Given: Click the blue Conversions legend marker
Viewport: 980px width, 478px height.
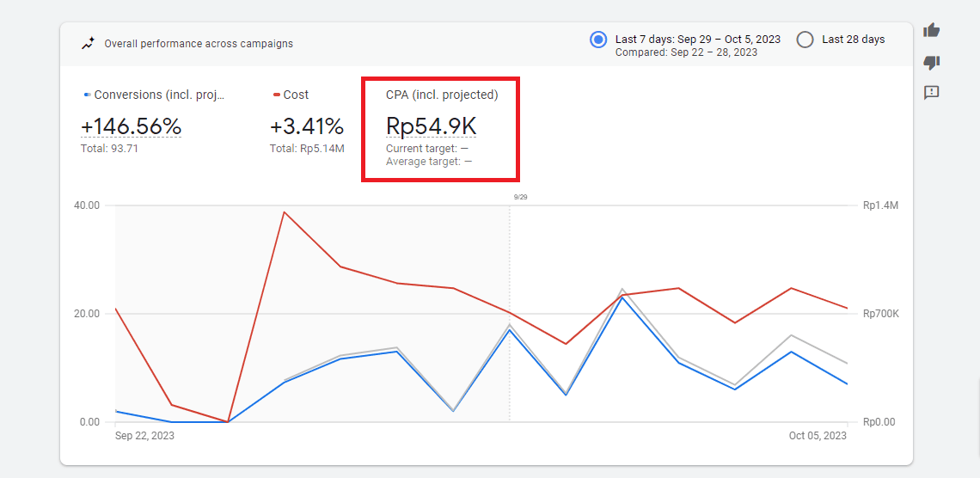Looking at the screenshot, I should click(87, 95).
